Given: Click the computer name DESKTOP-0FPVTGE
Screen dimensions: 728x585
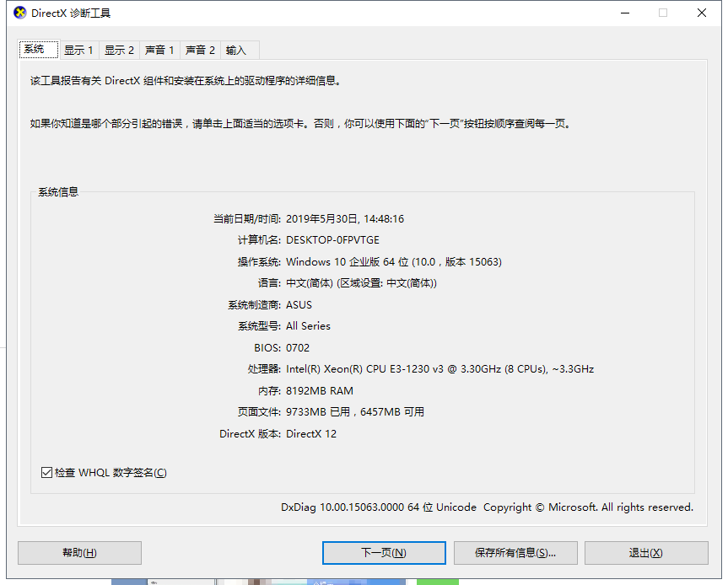Looking at the screenshot, I should 332,240.
